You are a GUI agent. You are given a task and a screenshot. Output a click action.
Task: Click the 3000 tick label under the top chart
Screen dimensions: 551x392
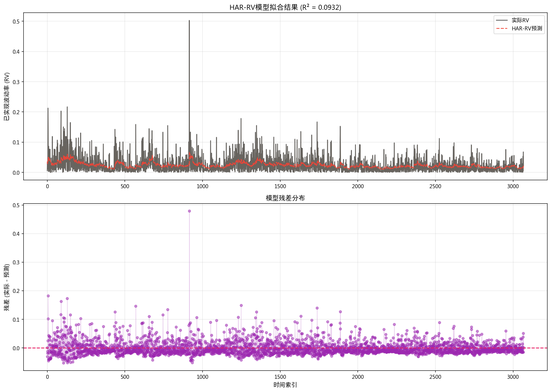pos(513,186)
